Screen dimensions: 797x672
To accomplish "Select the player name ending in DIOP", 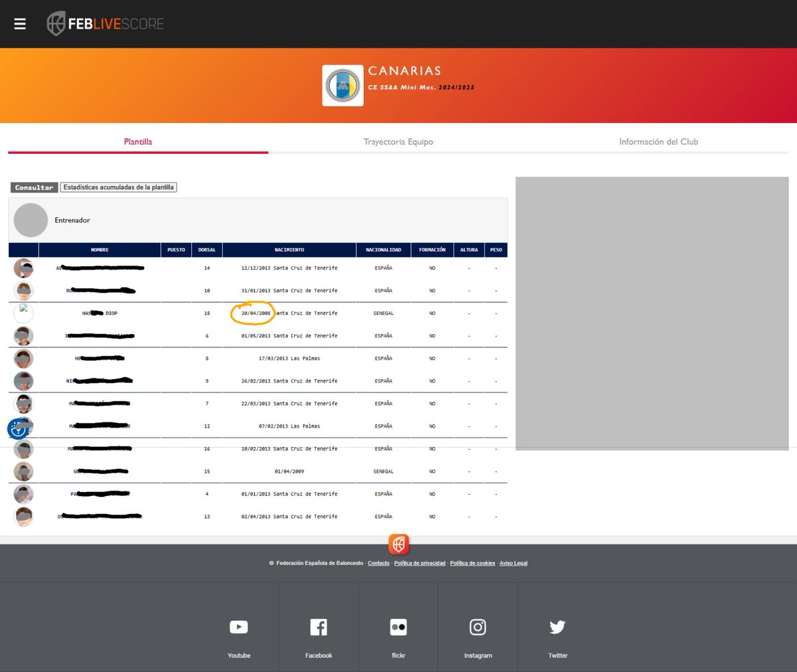I will point(100,313).
